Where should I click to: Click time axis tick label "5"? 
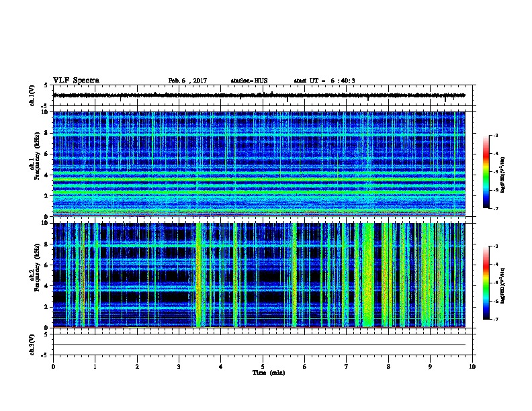pyautogui.click(x=263, y=366)
